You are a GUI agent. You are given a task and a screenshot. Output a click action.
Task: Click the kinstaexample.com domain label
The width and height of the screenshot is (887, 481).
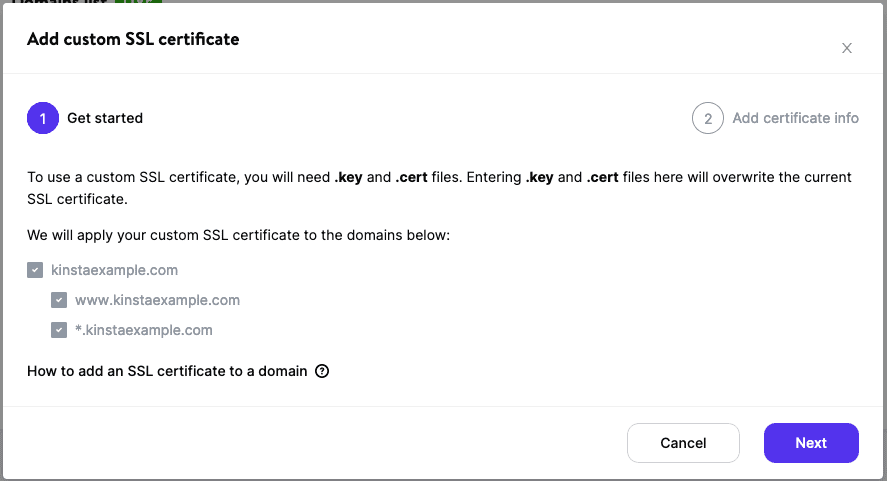pyautogui.click(x=114, y=270)
